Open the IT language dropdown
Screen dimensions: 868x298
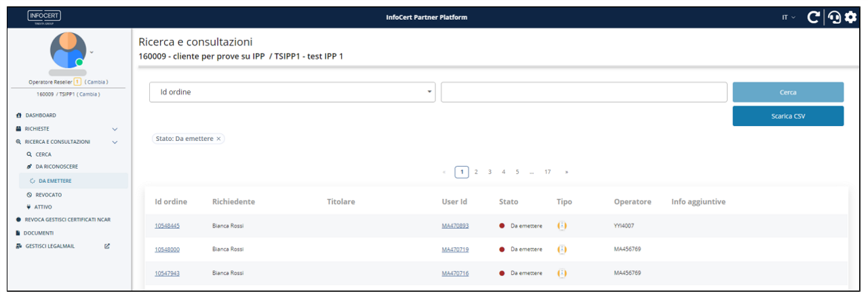pos(788,18)
